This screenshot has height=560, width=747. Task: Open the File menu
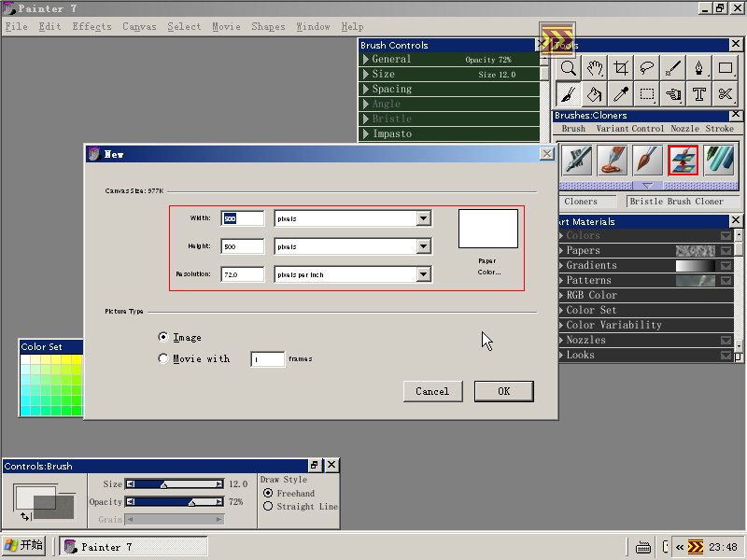tap(16, 27)
